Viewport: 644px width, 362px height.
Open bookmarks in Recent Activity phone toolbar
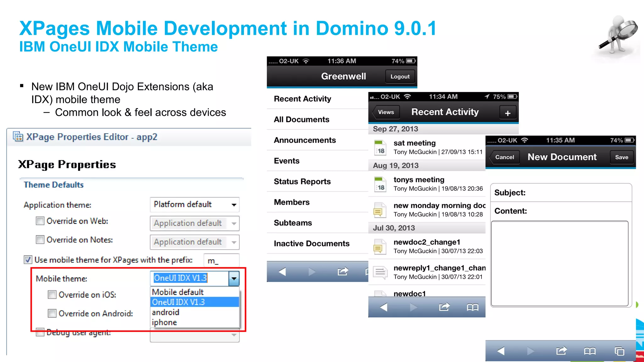click(x=473, y=307)
